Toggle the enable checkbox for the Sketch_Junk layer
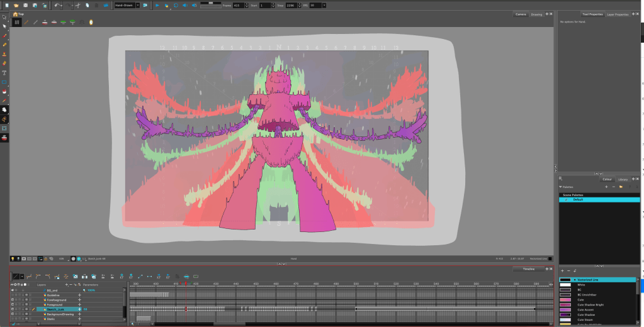 pos(12,309)
